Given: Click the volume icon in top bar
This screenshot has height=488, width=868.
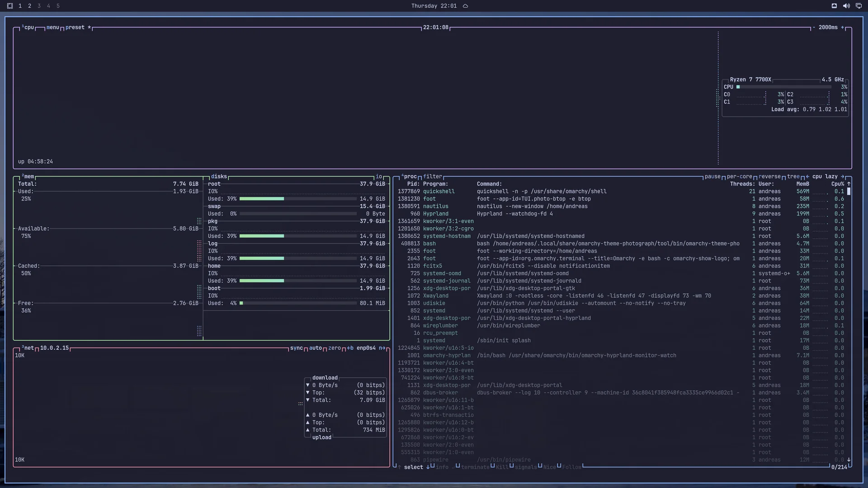Looking at the screenshot, I should tap(846, 6).
